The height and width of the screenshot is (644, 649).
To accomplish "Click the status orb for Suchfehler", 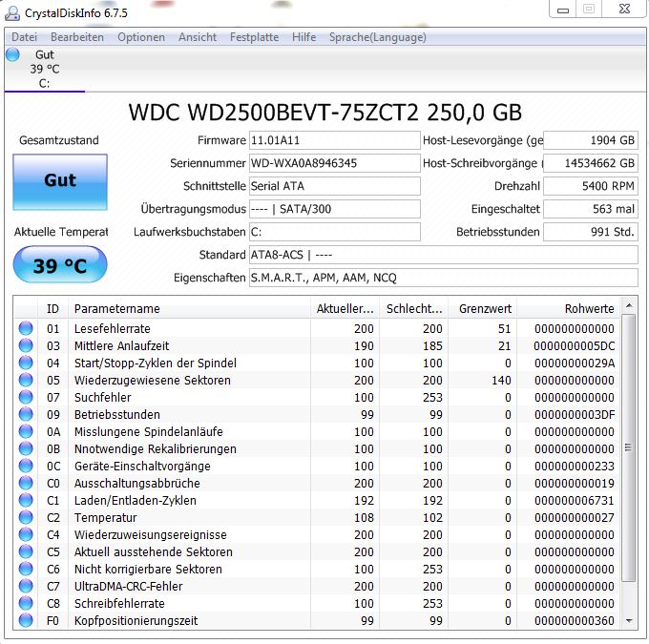I will pyautogui.click(x=26, y=397).
